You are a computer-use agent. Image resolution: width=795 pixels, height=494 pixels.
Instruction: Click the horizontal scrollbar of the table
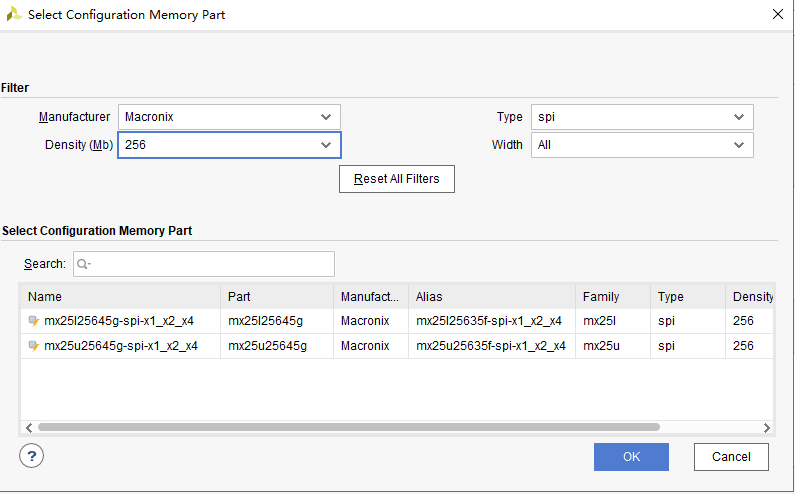[x=348, y=427]
